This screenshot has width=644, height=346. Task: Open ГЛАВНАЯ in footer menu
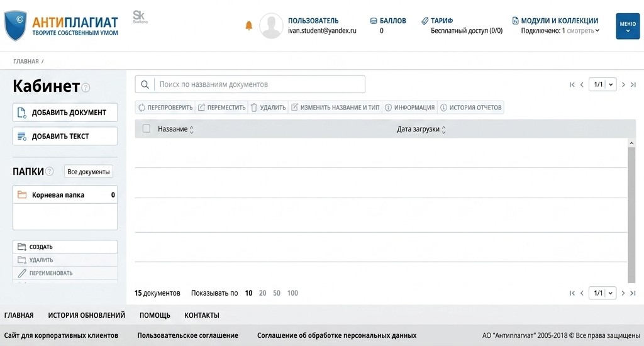(x=19, y=315)
